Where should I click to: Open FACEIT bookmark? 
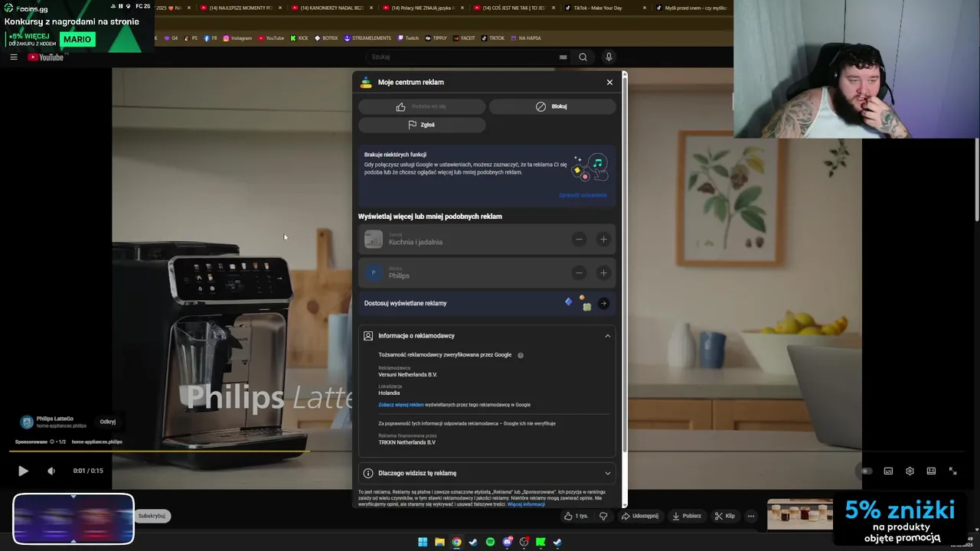coord(464,38)
